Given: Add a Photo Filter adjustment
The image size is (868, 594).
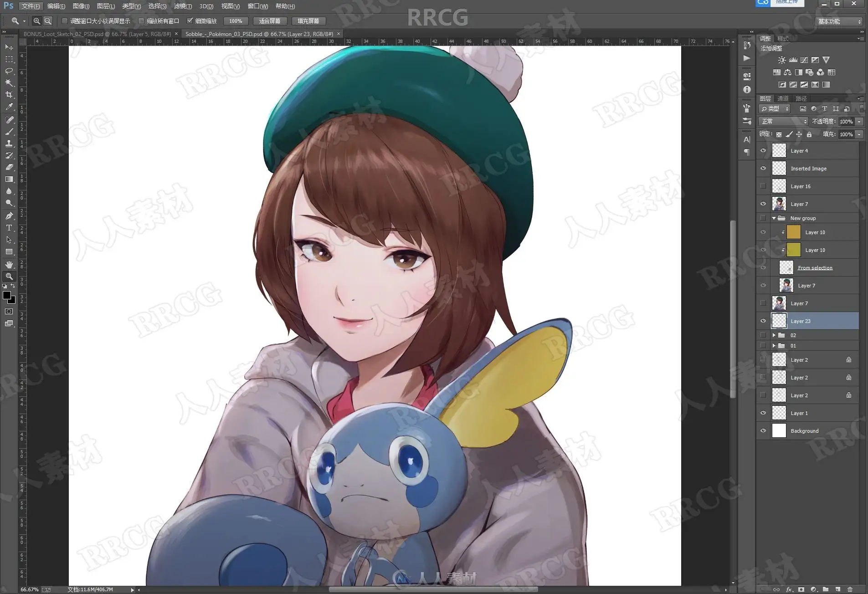Looking at the screenshot, I should pos(810,72).
